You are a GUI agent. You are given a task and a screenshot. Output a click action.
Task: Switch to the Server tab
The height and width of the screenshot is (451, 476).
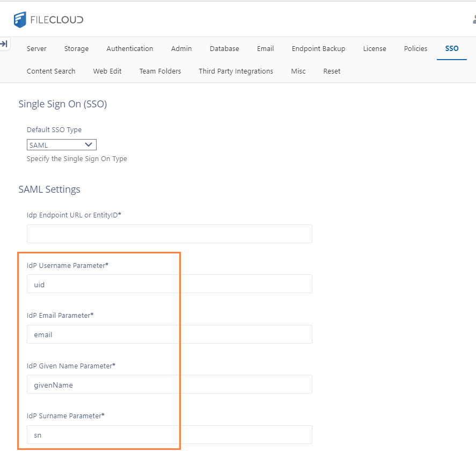click(x=36, y=49)
